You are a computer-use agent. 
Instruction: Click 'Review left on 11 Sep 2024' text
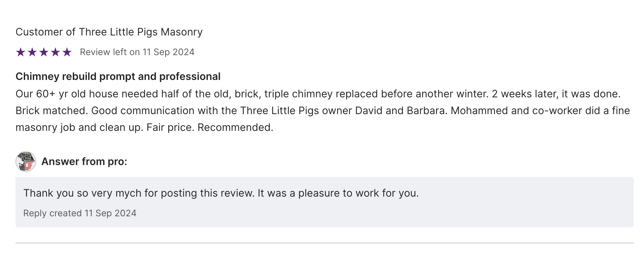[x=137, y=52]
